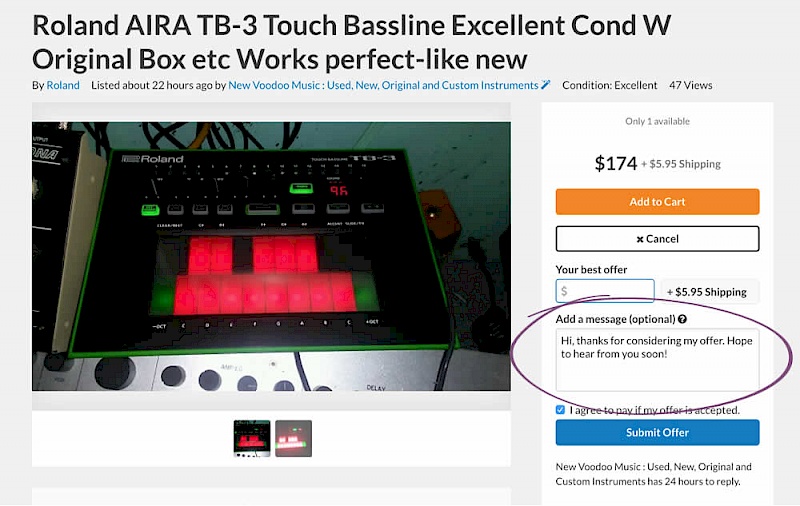Click the 47 Views counter
The image size is (800, 506).
691,85
